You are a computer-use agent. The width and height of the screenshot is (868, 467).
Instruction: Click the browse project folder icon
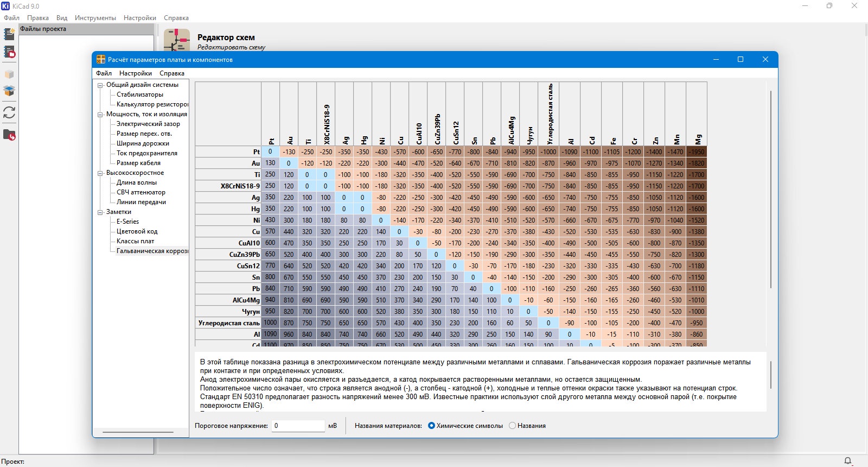(9, 135)
